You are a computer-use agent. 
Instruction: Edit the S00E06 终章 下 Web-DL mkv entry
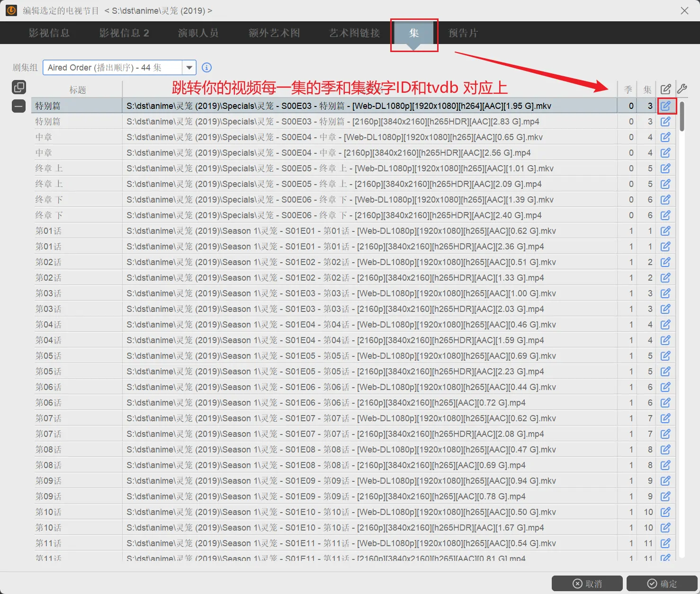[665, 200]
